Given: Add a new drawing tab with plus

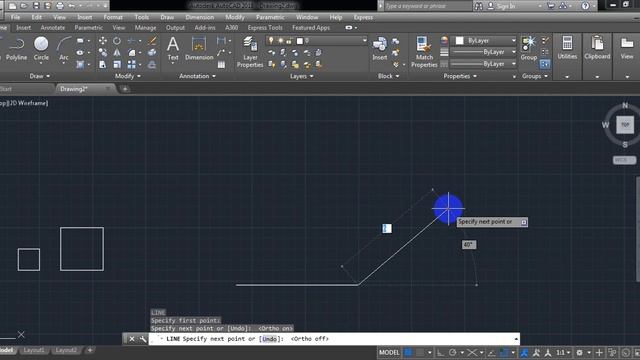Looking at the screenshot, I should click(125, 89).
